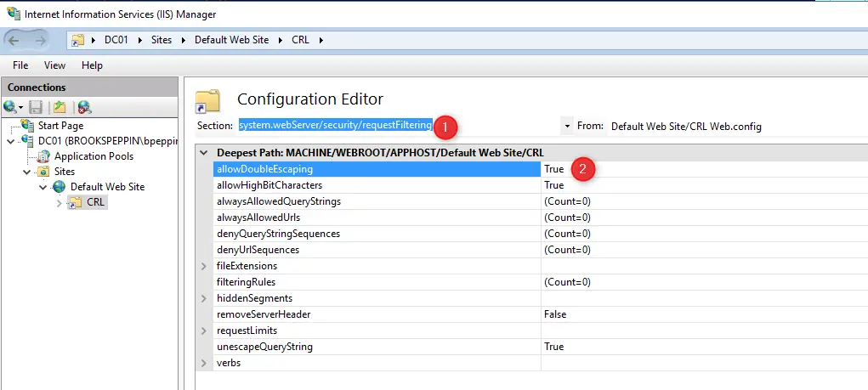The height and width of the screenshot is (390, 868).
Task: Collapse the Sites tree node
Action: [x=26, y=172]
